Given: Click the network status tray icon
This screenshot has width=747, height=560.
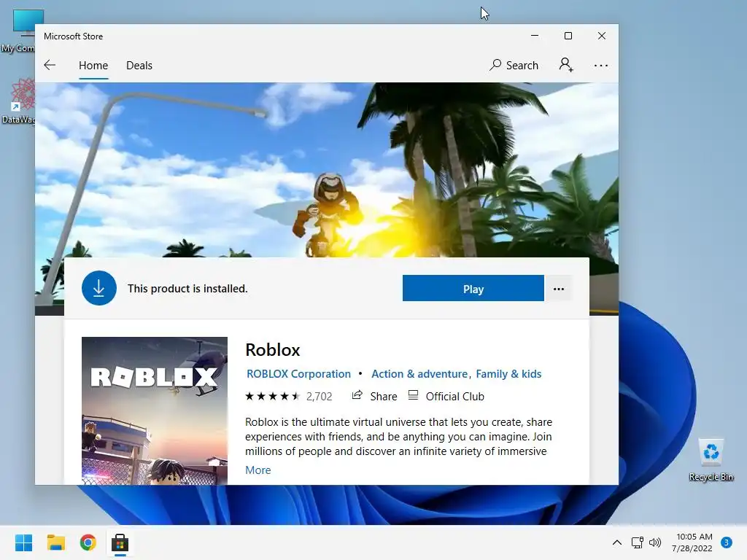Looking at the screenshot, I should pos(637,542).
